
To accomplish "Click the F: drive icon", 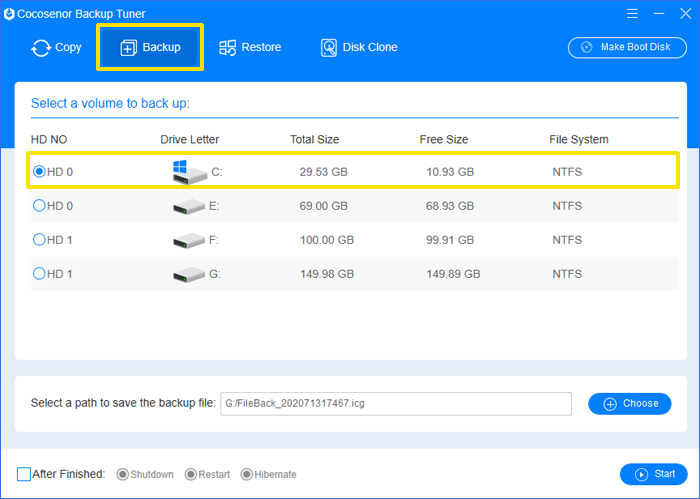I will 189,241.
